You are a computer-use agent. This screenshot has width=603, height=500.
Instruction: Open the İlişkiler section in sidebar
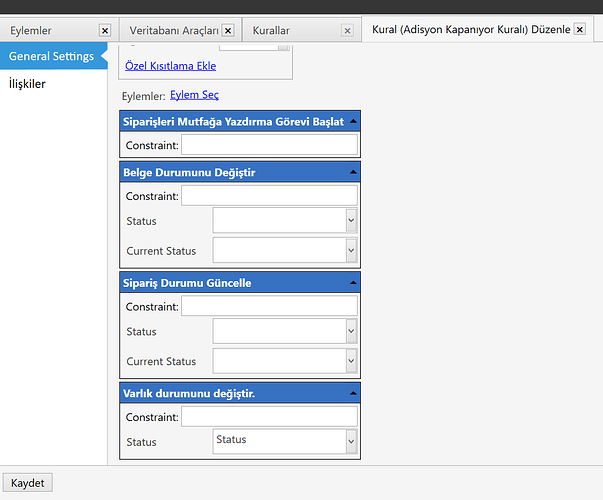pos(27,84)
